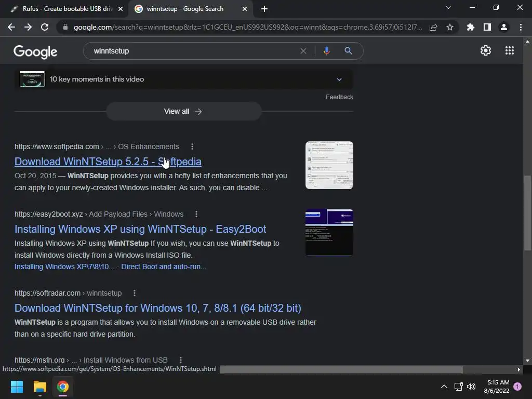Click the vertical page scrollbar thumb
Viewport: 532px width, 399px height.
527,213
